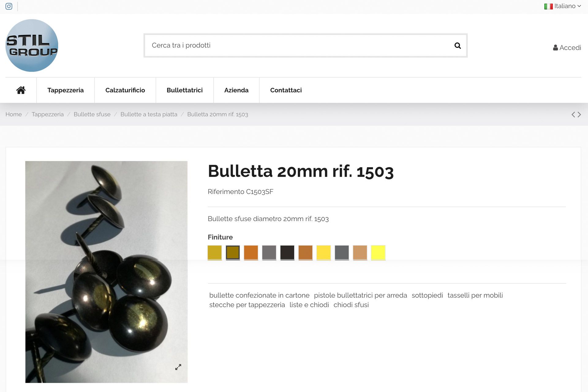Open the Bullettatrici menu
588x392 pixels.
[185, 90]
